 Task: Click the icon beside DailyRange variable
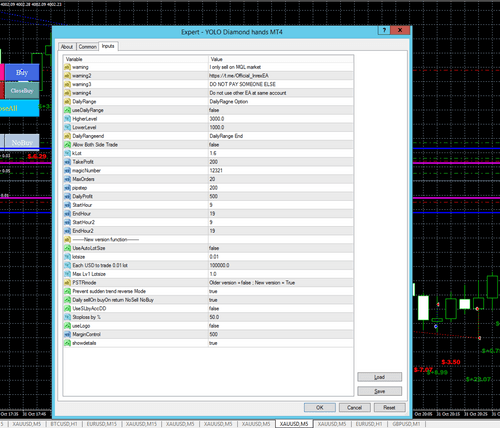point(68,102)
